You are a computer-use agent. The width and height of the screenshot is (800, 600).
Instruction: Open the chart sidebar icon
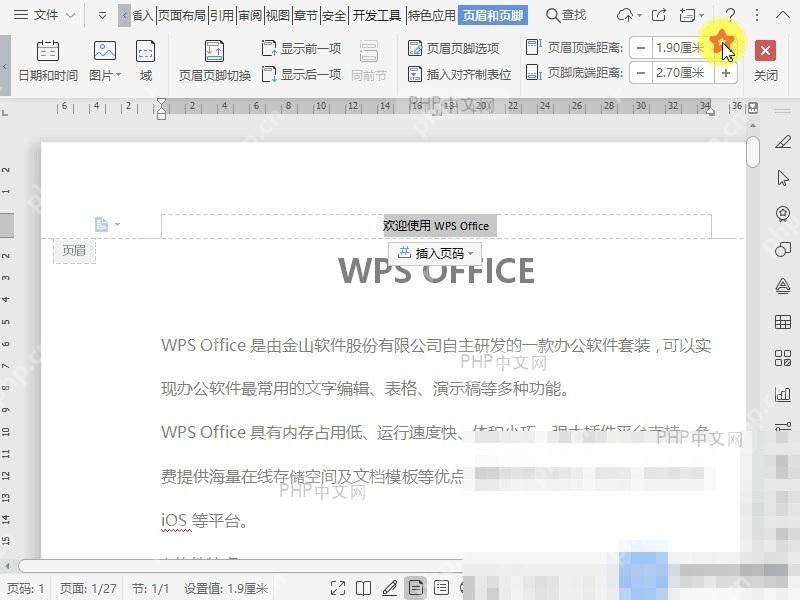pyautogui.click(x=783, y=394)
